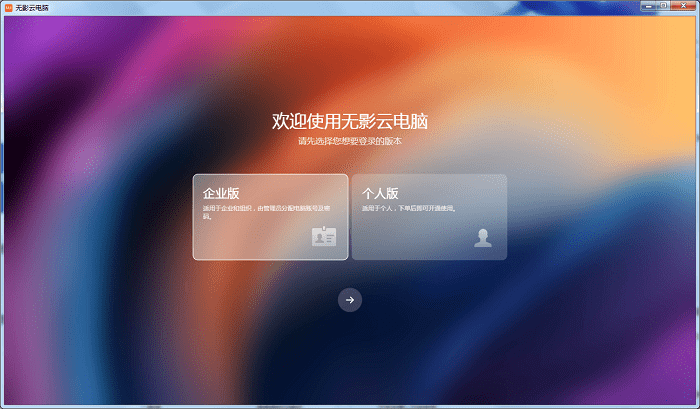The height and width of the screenshot is (409, 700).
Task: Click the 请先选择您想要登录的版本 subtitle
Action: click(350, 141)
